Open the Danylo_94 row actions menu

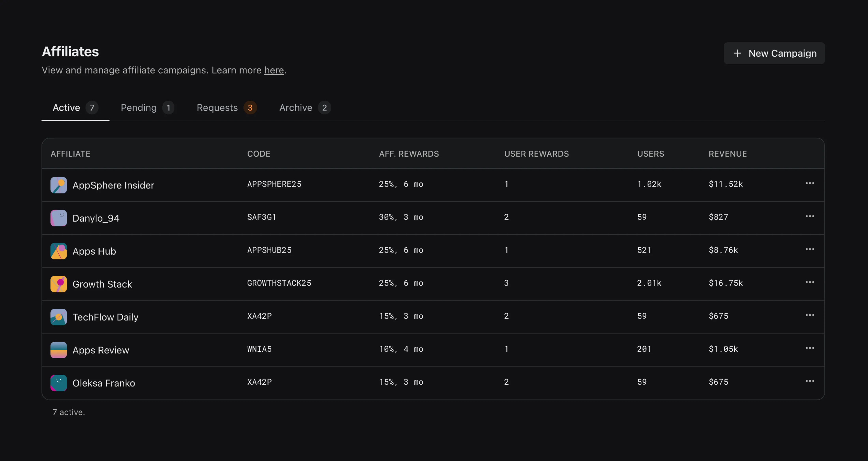(810, 216)
